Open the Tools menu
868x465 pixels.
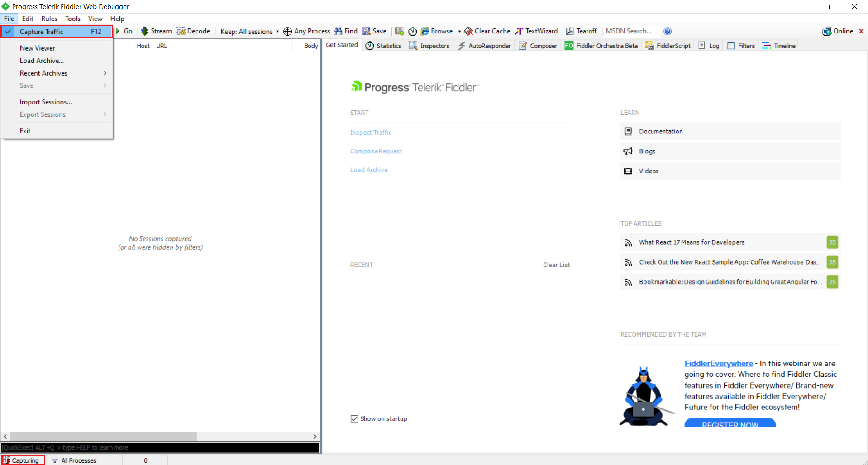click(73, 19)
